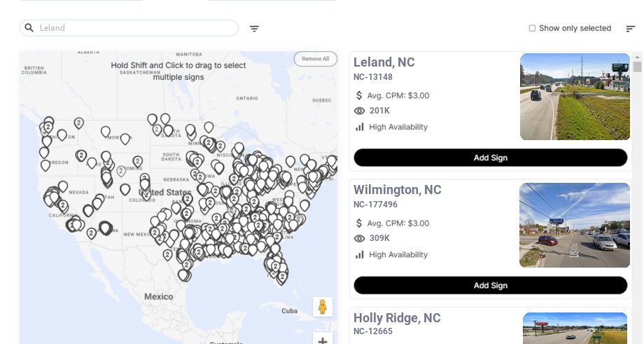The height and width of the screenshot is (344, 644).
Task: Open the Leland, NC billboard photo
Action: (575, 97)
